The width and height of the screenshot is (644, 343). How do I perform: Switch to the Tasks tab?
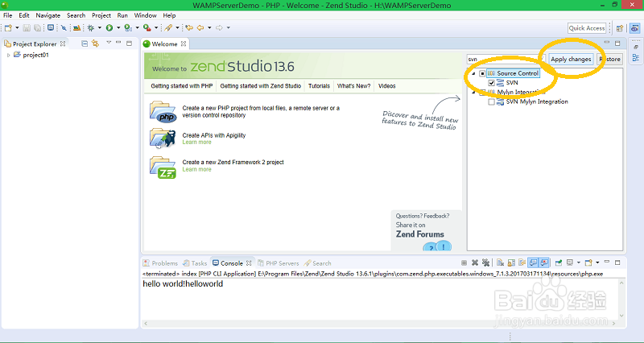[195, 263]
